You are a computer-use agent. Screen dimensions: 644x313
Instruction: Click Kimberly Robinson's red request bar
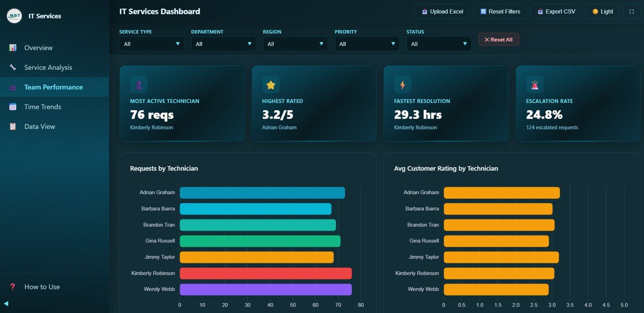click(x=266, y=273)
